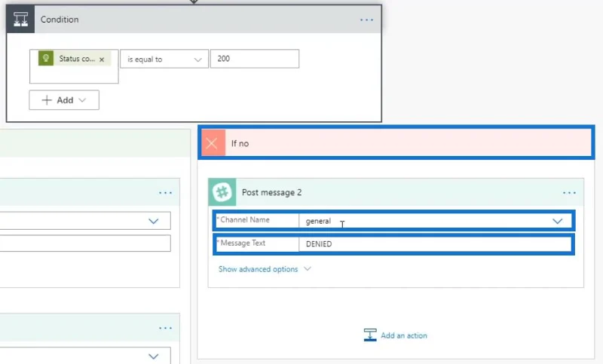
Task: Open the Post message 2 three-dot menu
Action: tap(569, 193)
